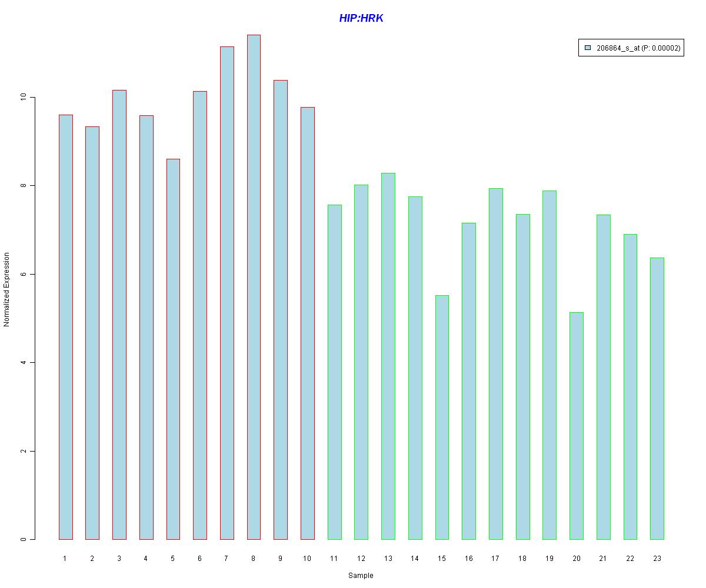Select the bar for sample 7
Image resolution: width=706 pixels, height=588 pixels.
227,293
